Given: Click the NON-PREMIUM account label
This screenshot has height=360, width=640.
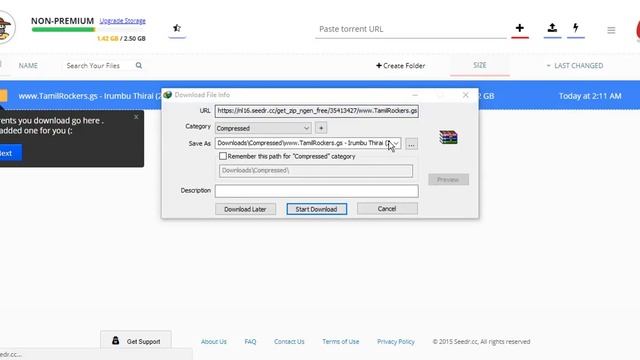Looking at the screenshot, I should (62, 21).
